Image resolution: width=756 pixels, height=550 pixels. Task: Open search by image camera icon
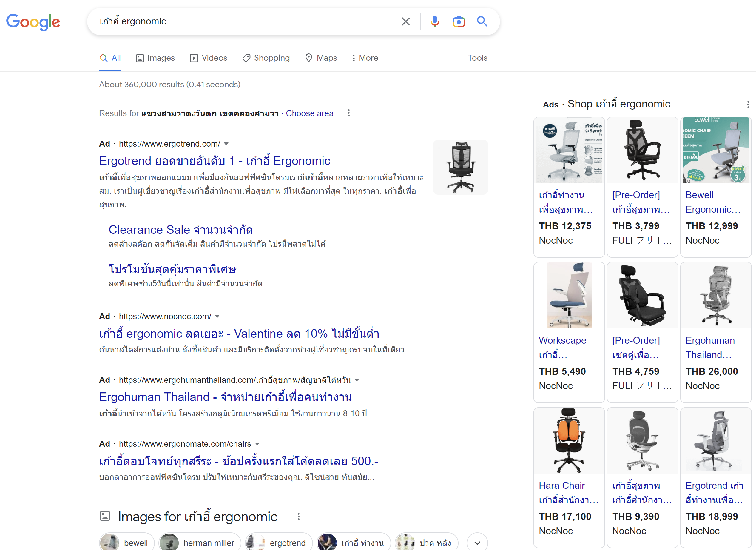[x=459, y=22]
